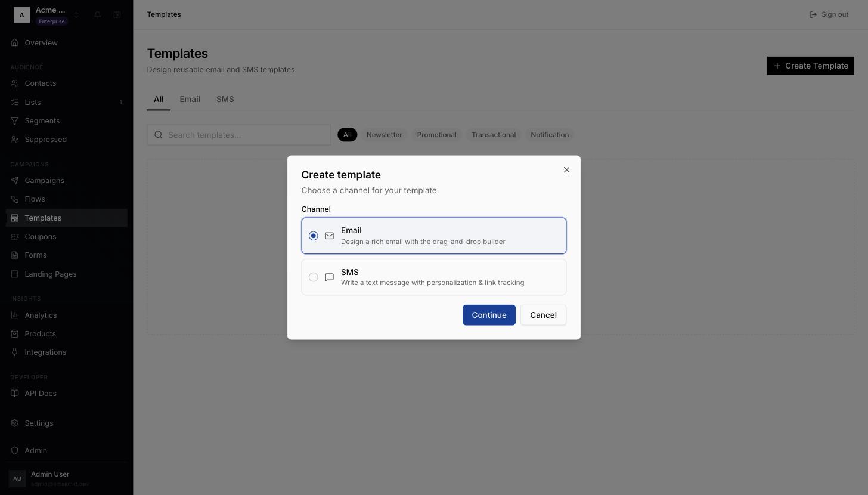Open Admin User profile menu

point(67,478)
